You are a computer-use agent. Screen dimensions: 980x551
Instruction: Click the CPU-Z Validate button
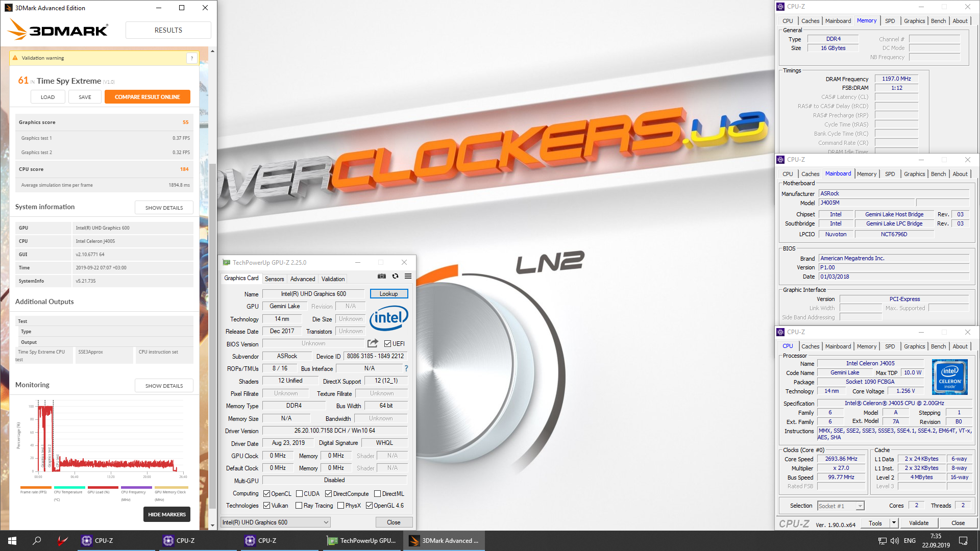(x=919, y=523)
